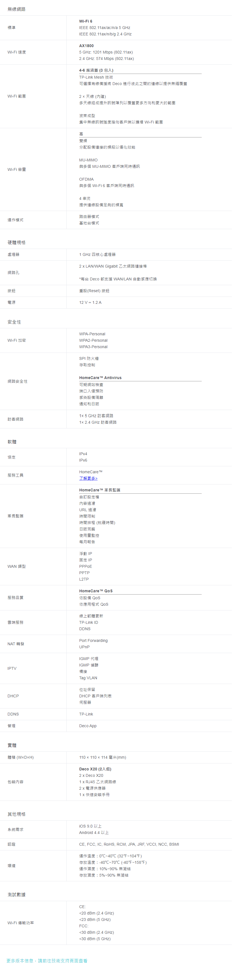Image resolution: width=240 pixels, height=980 pixels.
Task: Click 'WPA3-Personal' encryption entry
Action: [93, 347]
